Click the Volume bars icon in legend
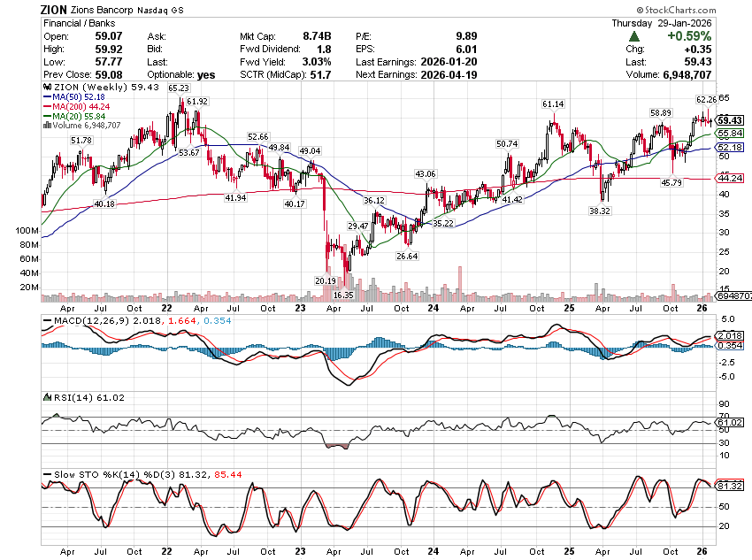The image size is (752, 560). coord(46,127)
